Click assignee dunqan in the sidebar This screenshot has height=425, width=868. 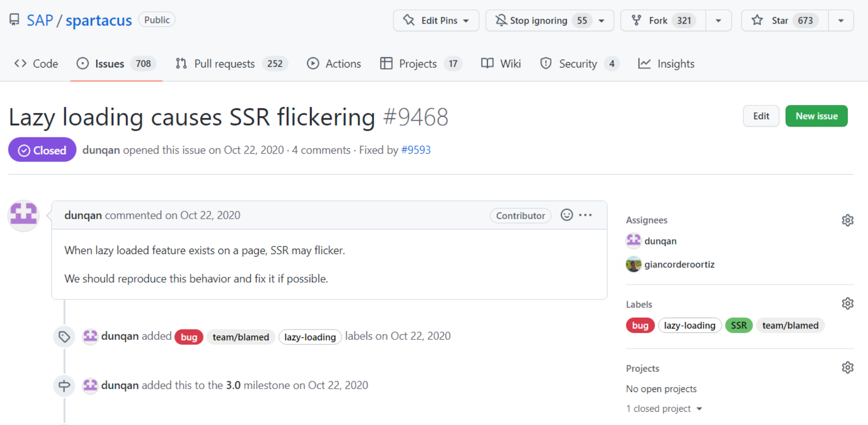660,241
